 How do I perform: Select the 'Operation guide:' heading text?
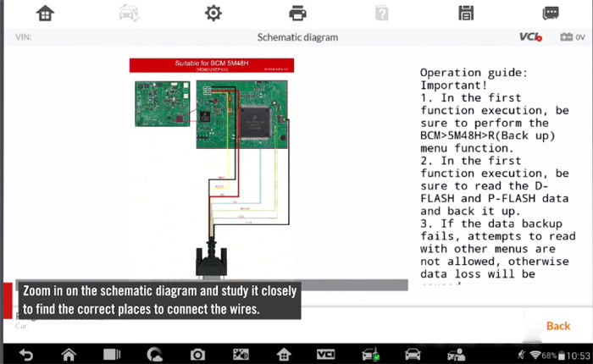pyautogui.click(x=474, y=73)
